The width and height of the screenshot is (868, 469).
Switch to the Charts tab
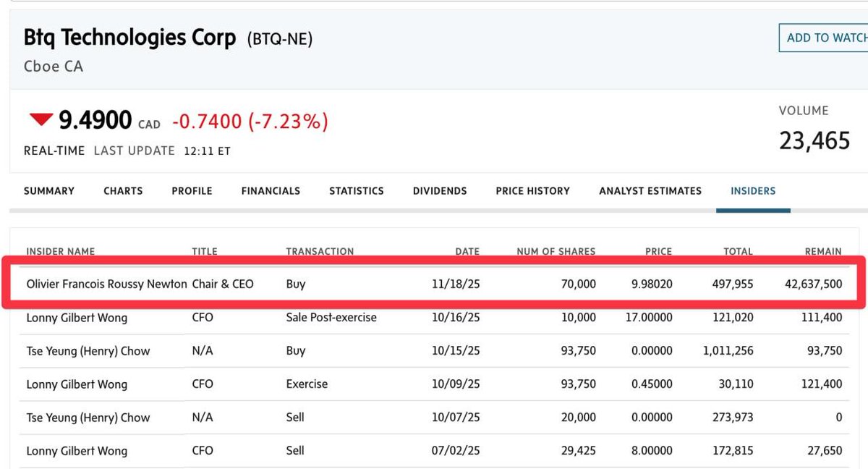123,191
